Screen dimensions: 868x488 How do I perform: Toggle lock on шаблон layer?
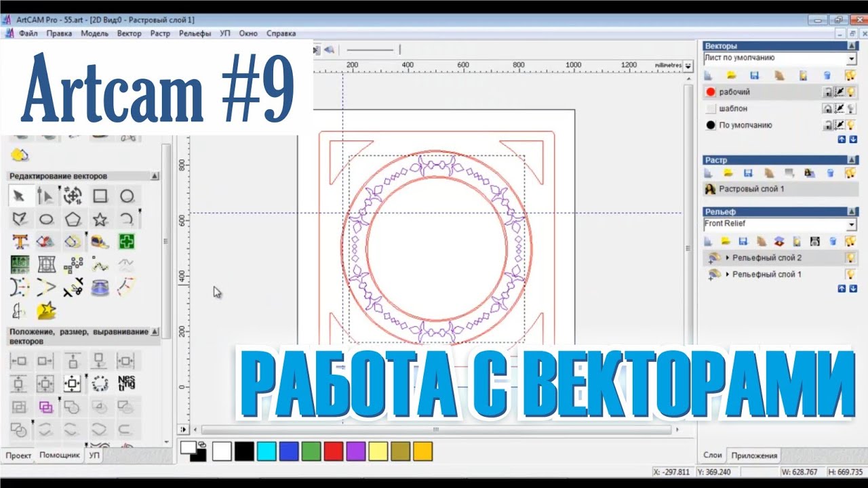coord(828,108)
